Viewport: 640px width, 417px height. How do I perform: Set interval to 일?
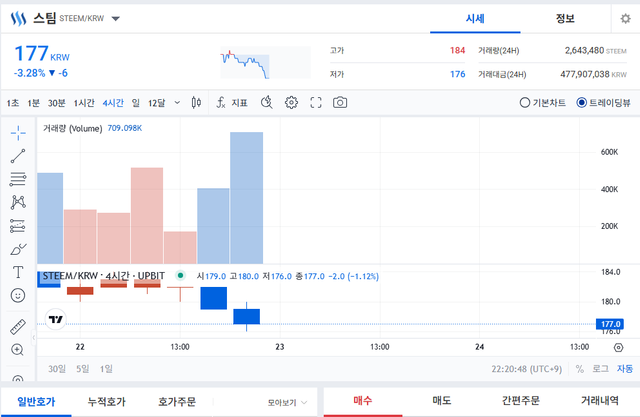pyautogui.click(x=136, y=103)
